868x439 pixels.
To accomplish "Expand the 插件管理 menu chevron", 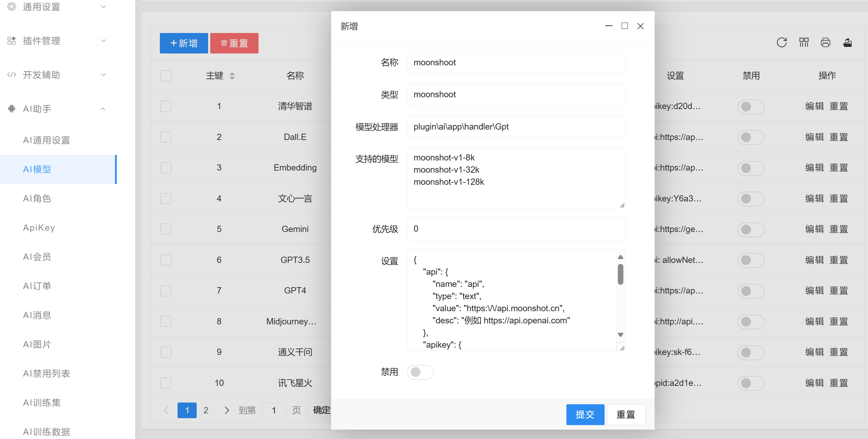I will [x=103, y=41].
